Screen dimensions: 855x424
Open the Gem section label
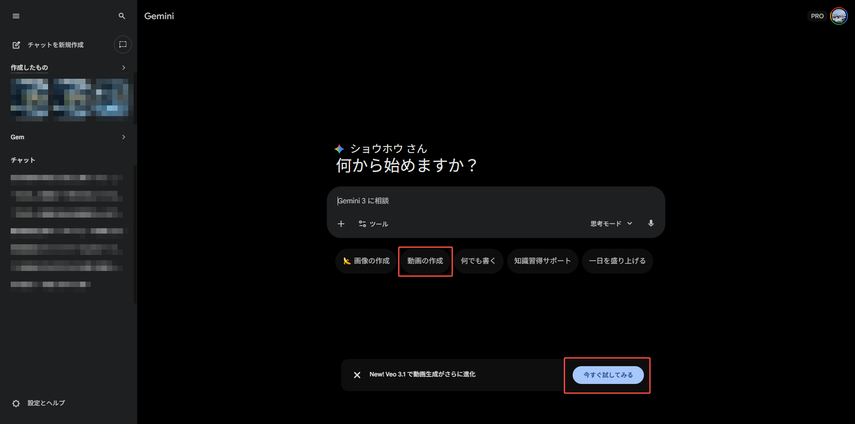[x=17, y=137]
